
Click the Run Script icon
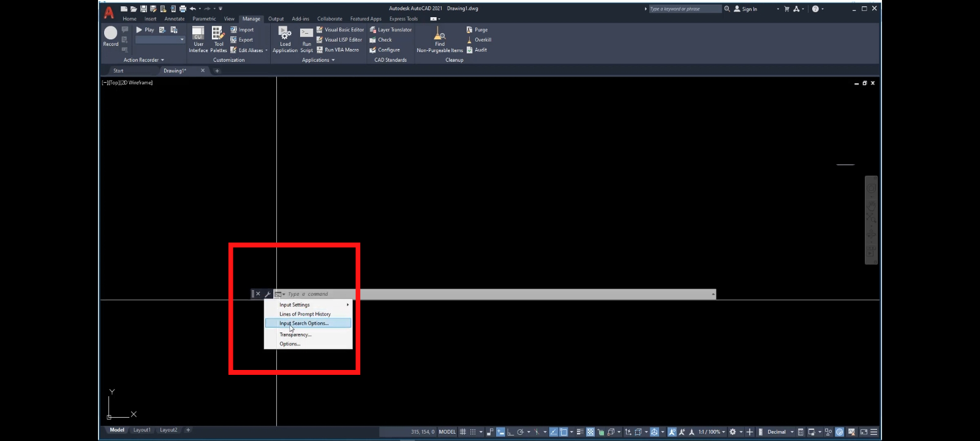(306, 40)
